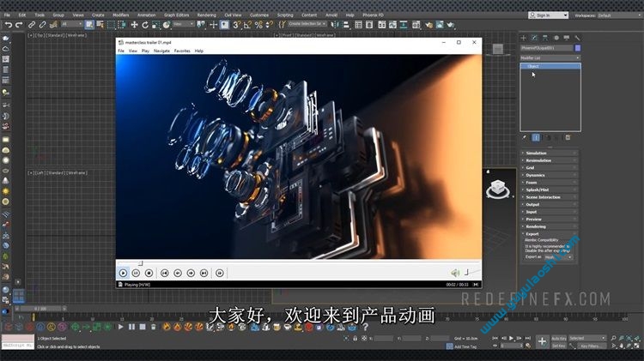This screenshot has height=361, width=644.
Task: Expand the Simulation rollout
Action: tap(550, 153)
